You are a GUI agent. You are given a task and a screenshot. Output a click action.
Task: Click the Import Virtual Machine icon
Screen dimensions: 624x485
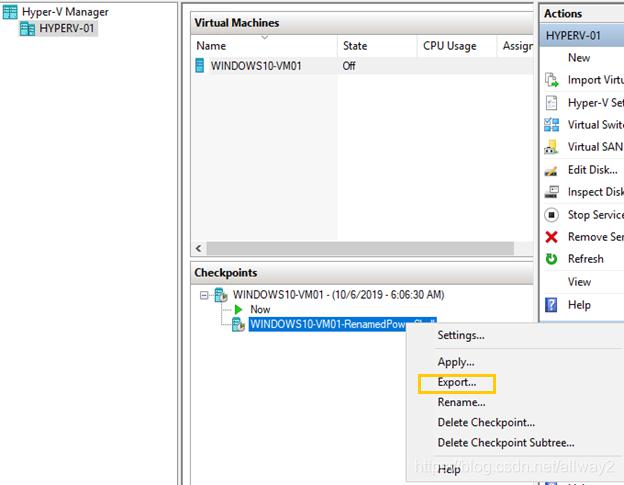551,80
